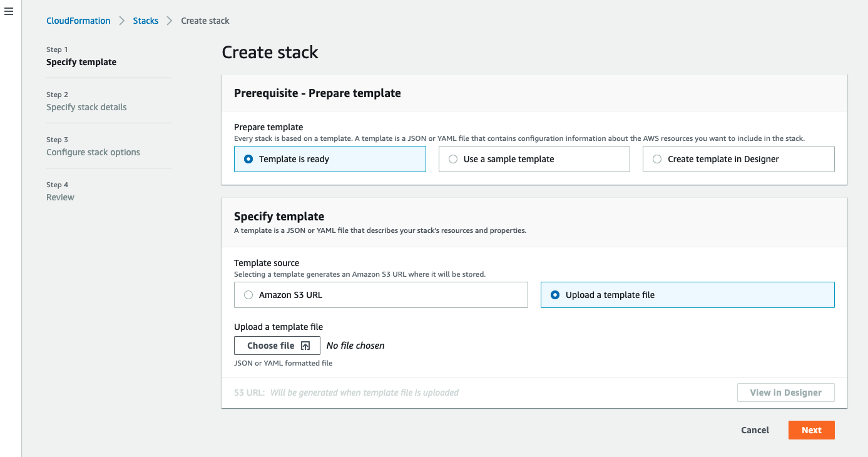The width and height of the screenshot is (868, 457).
Task: Jump to Step 3 Configure stack options
Action: coord(93,152)
